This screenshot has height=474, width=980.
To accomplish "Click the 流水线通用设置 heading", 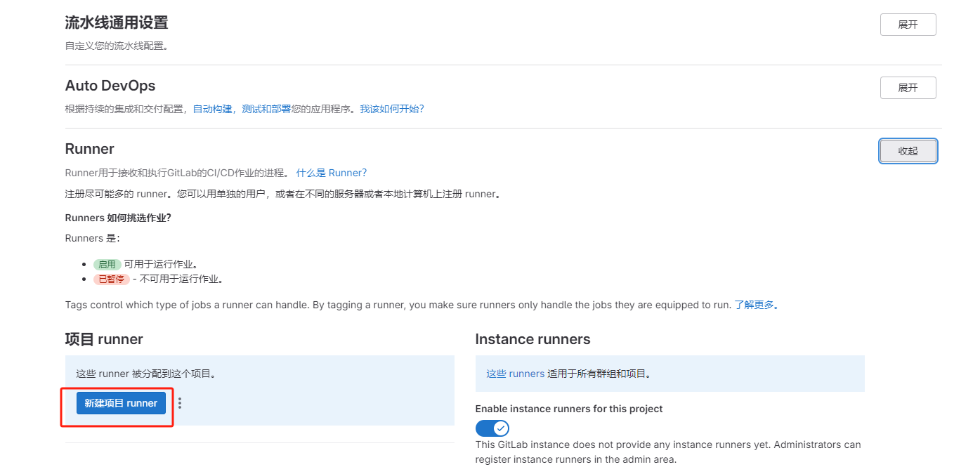I will point(115,22).
